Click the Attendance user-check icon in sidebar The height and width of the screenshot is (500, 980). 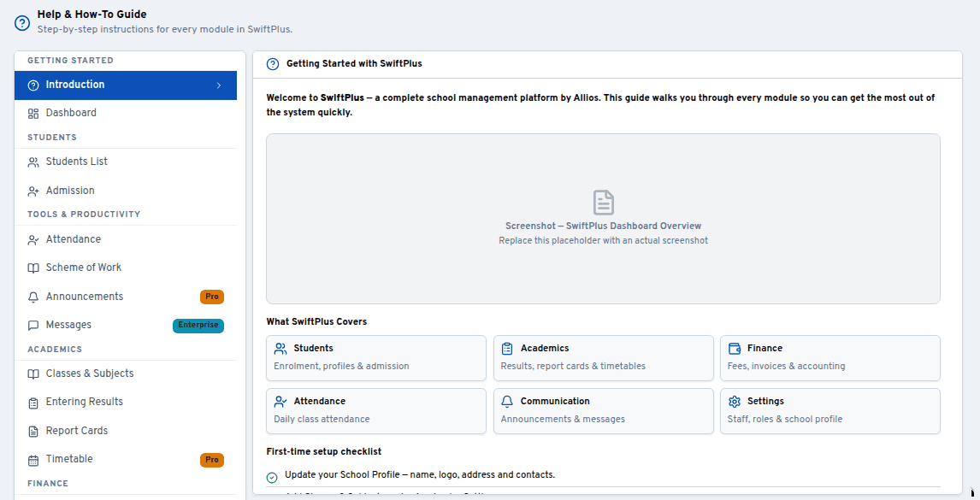coord(33,240)
